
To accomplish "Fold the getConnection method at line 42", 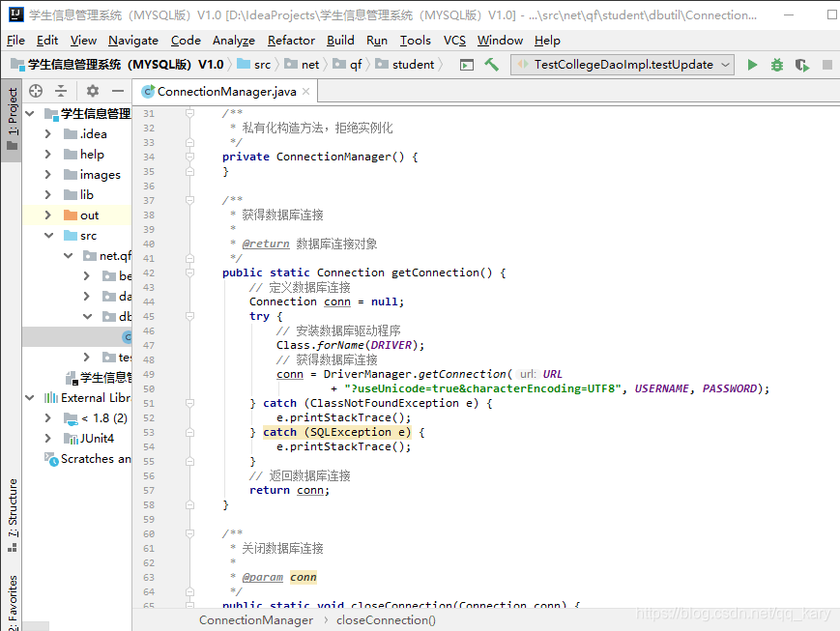I will tap(189, 272).
